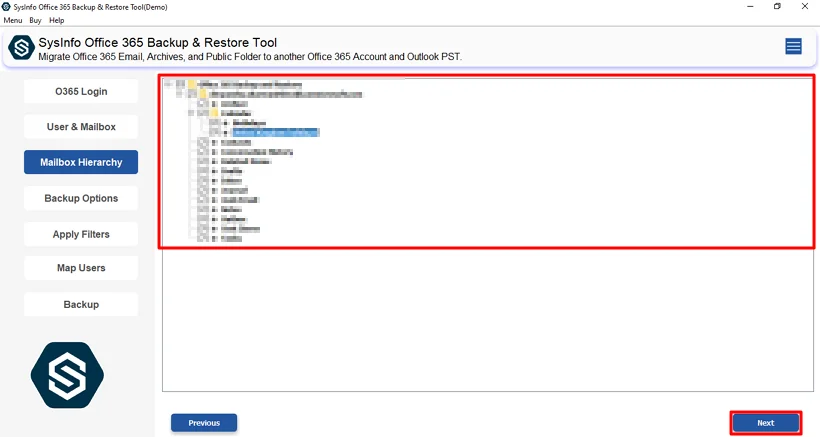820x437 pixels.
Task: Restore down the SysInfo window
Action: pos(778,7)
